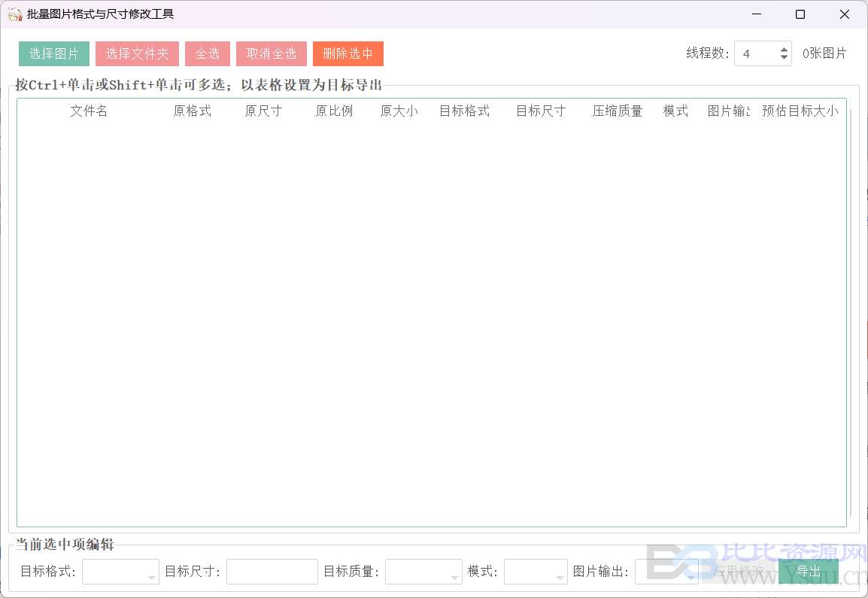This screenshot has width=868, height=598.
Task: Click the 导出 export button
Action: pyautogui.click(x=808, y=572)
